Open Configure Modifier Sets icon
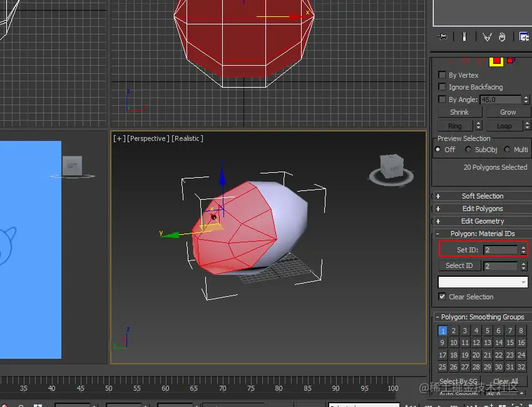Image resolution: width=532 pixels, height=407 pixels. [523, 37]
